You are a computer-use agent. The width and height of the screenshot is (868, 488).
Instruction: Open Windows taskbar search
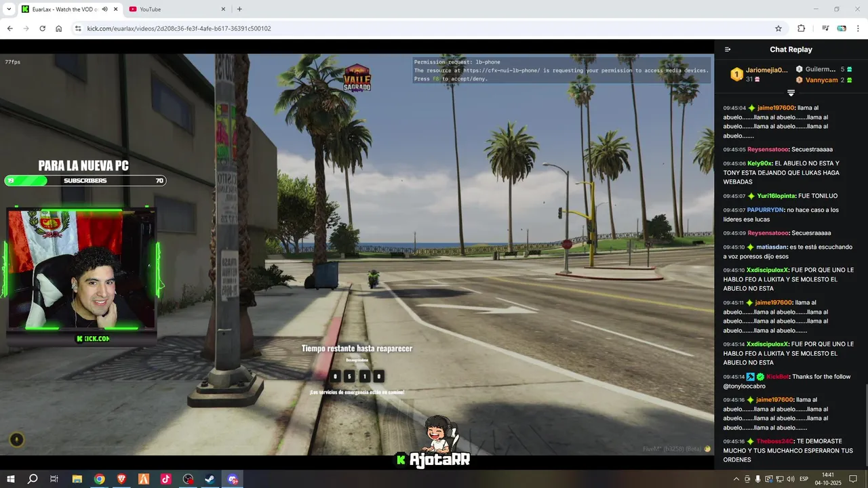[x=33, y=479]
